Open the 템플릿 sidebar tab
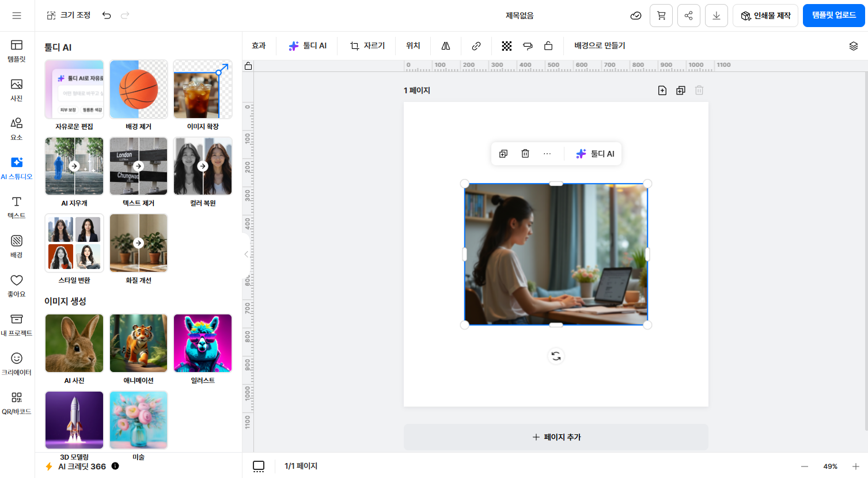Viewport: 868px width, 478px height. (x=17, y=51)
